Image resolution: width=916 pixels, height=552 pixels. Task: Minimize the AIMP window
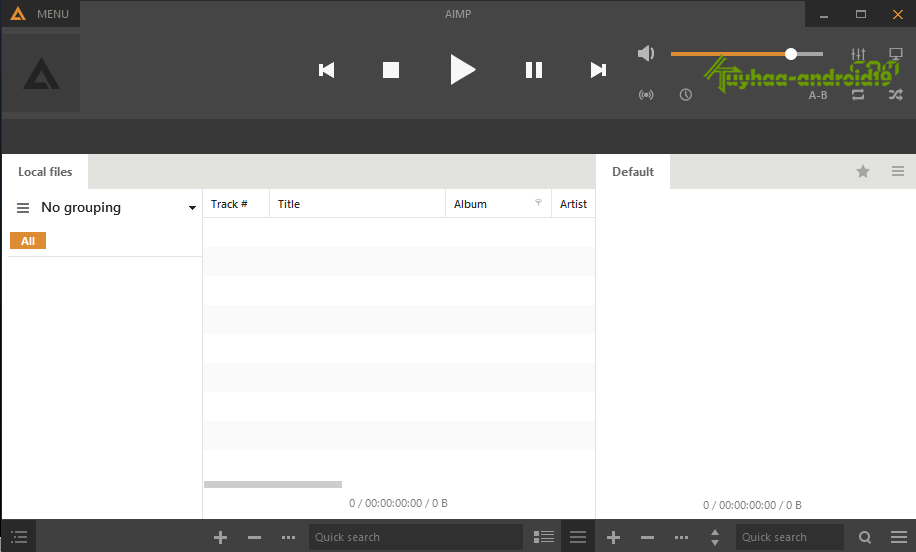pos(824,14)
